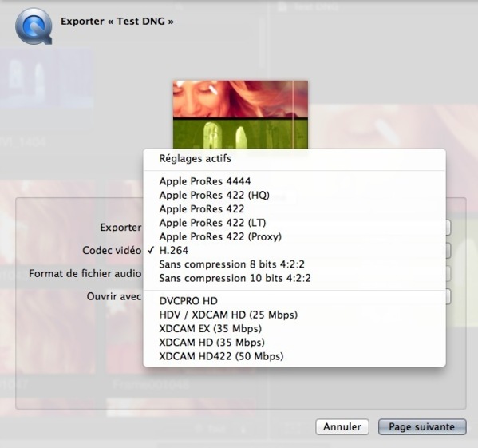This screenshot has width=478, height=448.
Task: Select Apple ProRes 4444 codec
Action: click(294, 181)
